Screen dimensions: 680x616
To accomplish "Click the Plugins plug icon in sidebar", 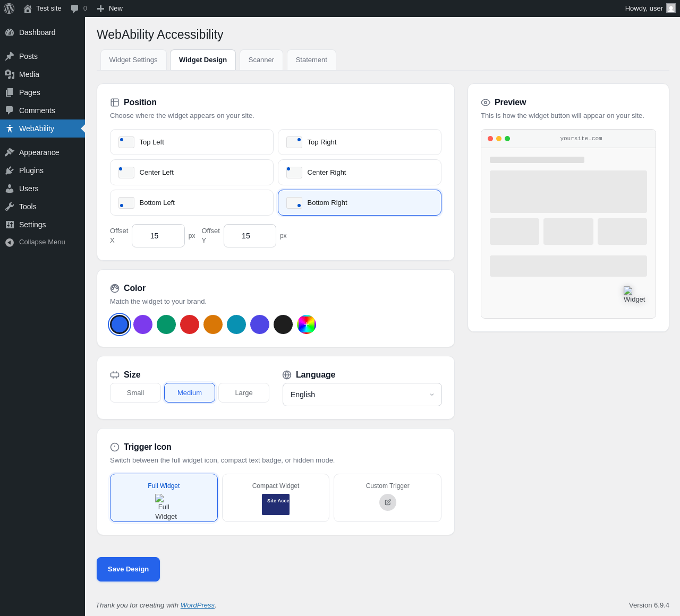I will tap(10, 170).
